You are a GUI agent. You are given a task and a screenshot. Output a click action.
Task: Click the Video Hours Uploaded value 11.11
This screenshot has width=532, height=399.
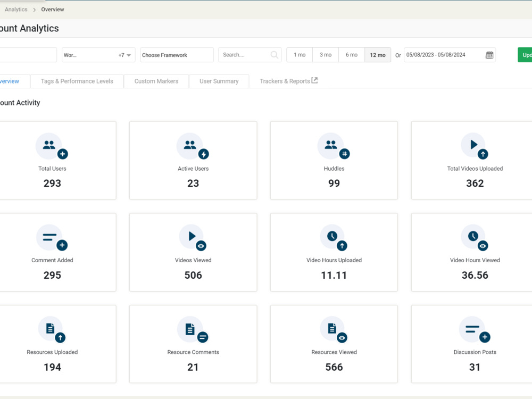click(334, 275)
